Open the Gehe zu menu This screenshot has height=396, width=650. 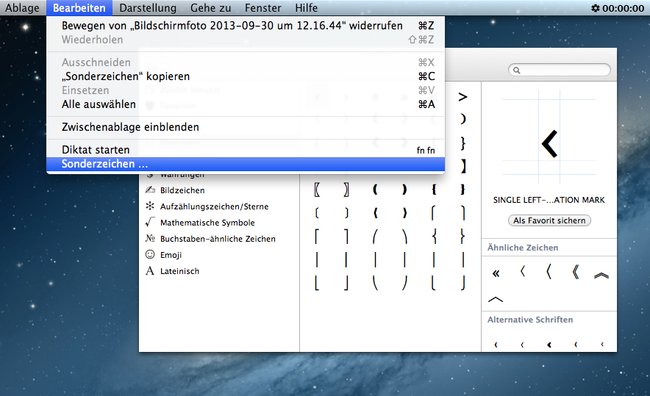click(x=211, y=8)
